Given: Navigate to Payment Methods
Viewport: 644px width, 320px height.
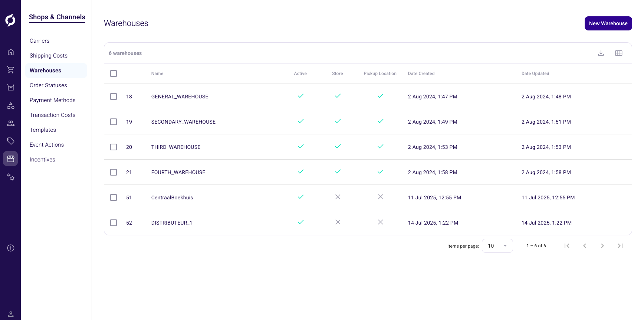Looking at the screenshot, I should coord(53,100).
